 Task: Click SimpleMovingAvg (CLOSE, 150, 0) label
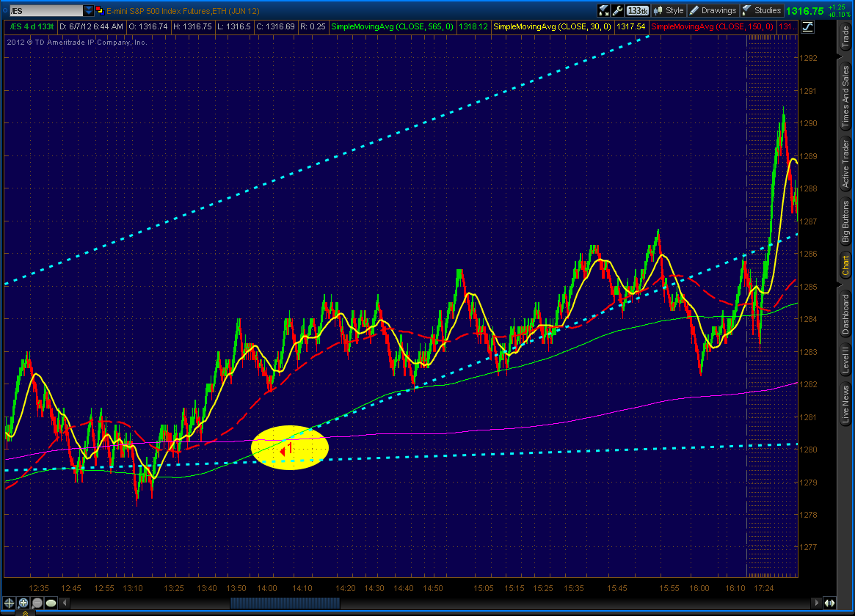(712, 26)
